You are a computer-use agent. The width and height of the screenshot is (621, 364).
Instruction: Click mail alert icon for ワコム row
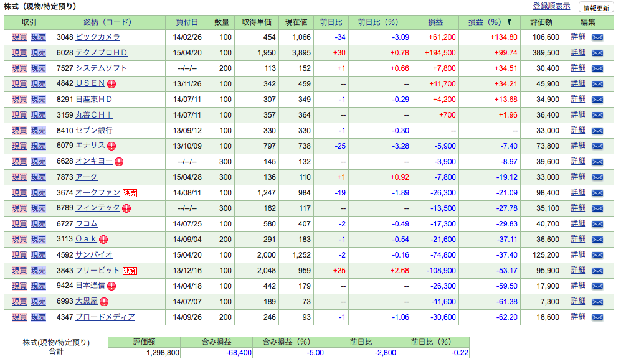click(597, 224)
